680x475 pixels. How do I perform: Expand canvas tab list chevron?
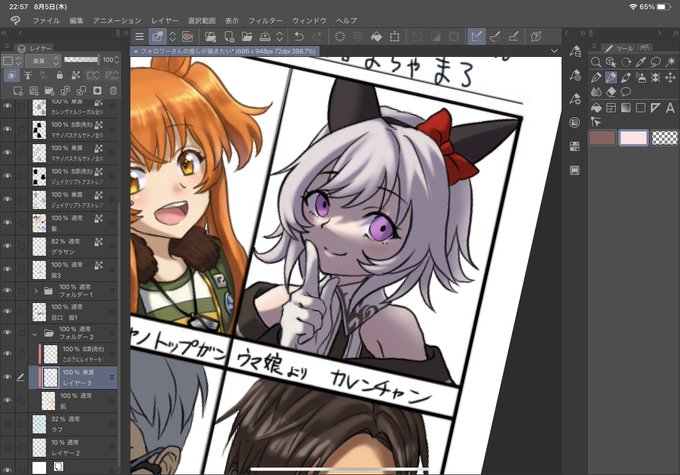coord(554,51)
